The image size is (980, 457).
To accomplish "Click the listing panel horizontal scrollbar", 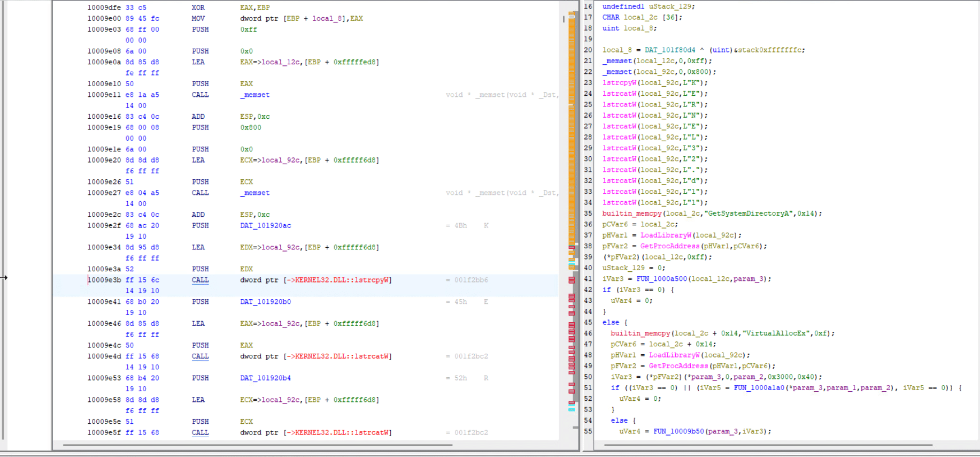I will click(258, 445).
